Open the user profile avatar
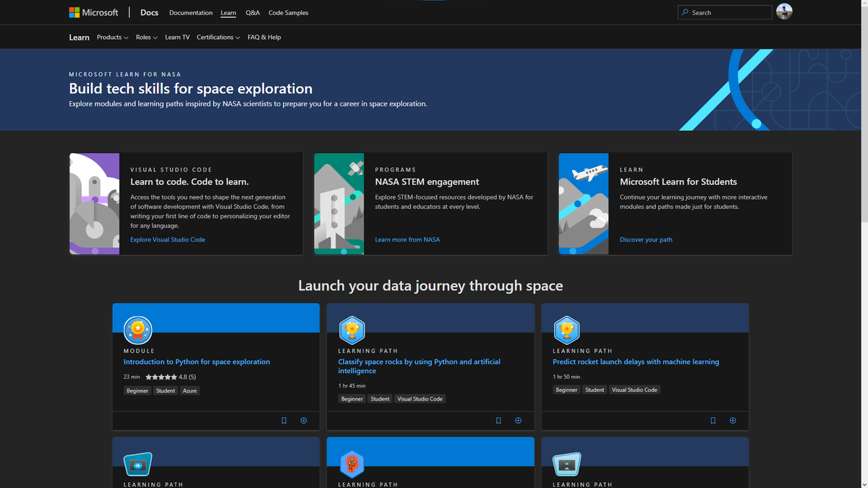Viewport: 868px width, 488px height. pyautogui.click(x=784, y=12)
